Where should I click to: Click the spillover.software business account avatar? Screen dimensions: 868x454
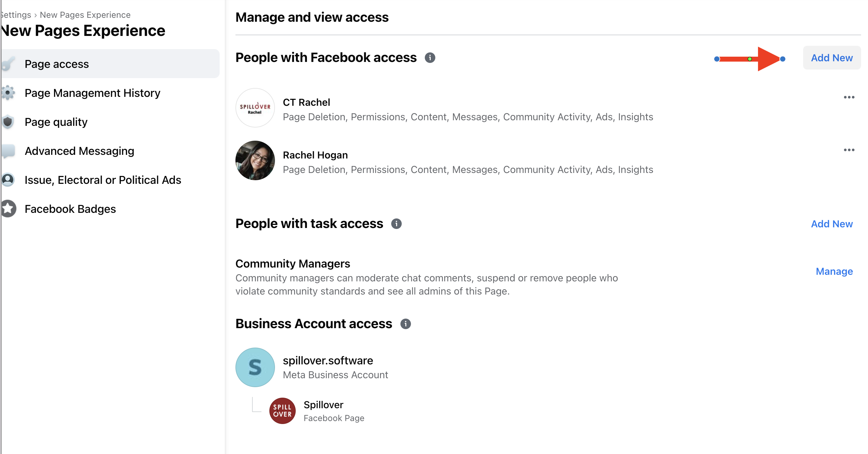point(255,367)
